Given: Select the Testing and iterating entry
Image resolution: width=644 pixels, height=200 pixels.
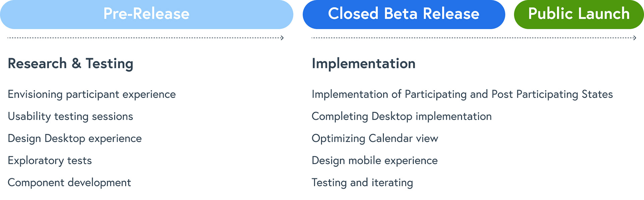Looking at the screenshot, I should click(362, 183).
